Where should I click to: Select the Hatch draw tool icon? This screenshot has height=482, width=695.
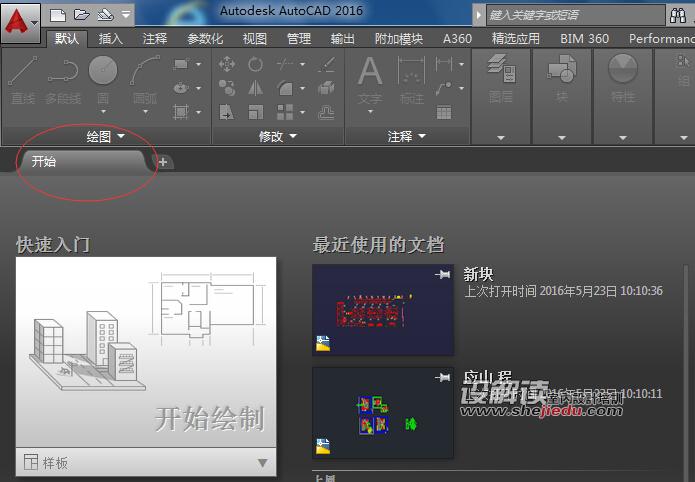181,112
